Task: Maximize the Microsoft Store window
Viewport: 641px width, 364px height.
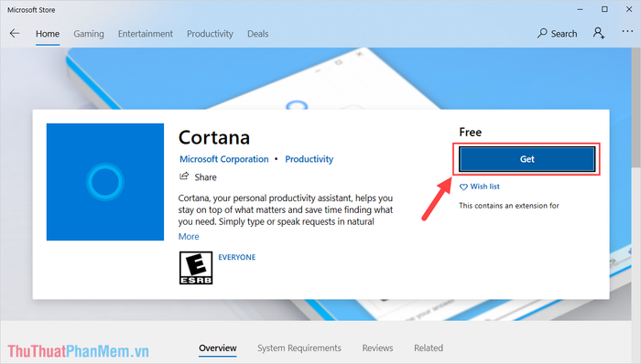Action: tap(604, 9)
